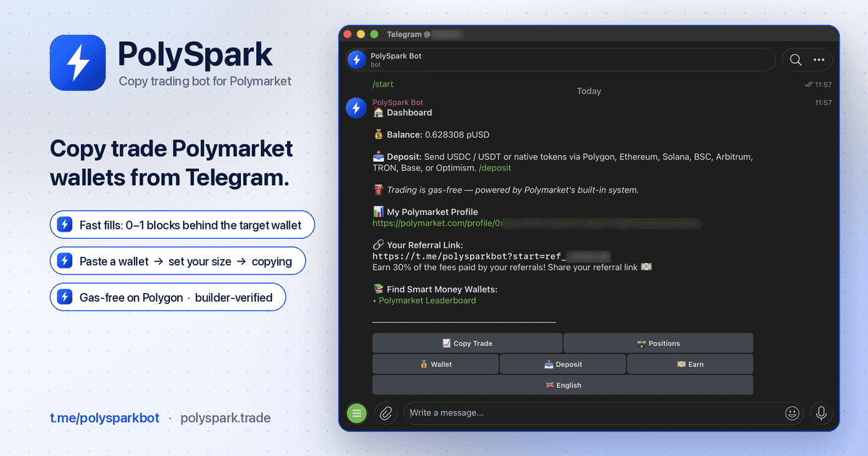This screenshot has height=456, width=868.
Task: Click the Dashboard heading text
Action: point(409,112)
